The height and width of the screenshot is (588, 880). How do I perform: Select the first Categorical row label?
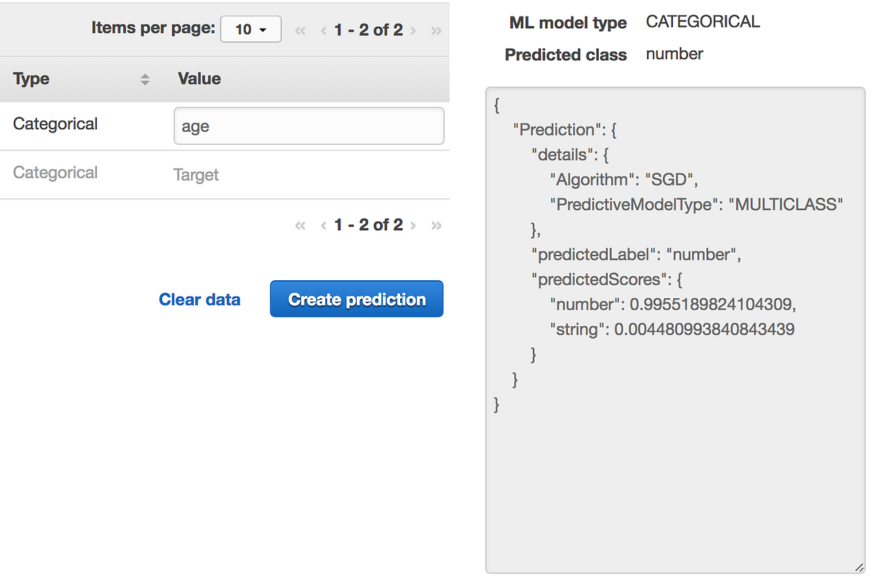[55, 124]
